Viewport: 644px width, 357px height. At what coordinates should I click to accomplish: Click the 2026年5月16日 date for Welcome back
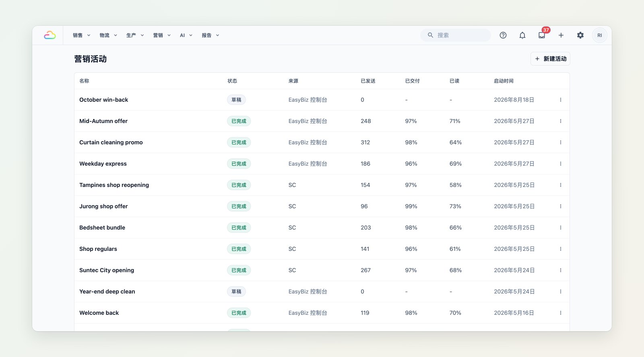point(514,313)
